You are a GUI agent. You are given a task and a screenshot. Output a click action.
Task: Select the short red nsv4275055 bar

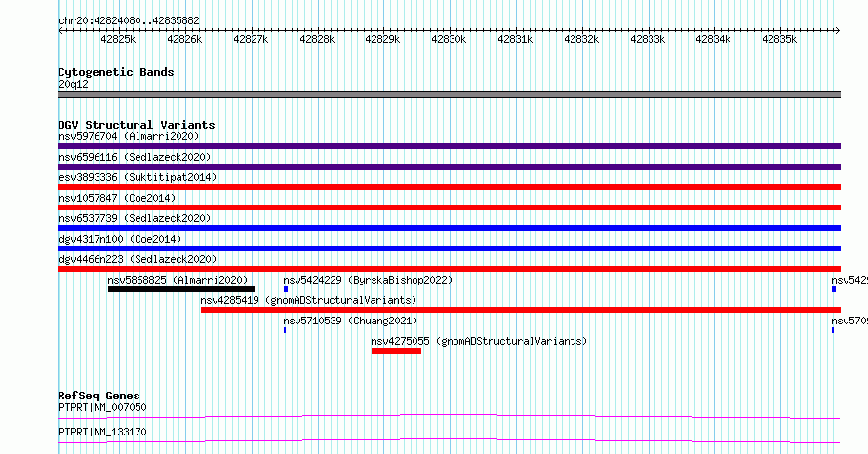pos(396,351)
